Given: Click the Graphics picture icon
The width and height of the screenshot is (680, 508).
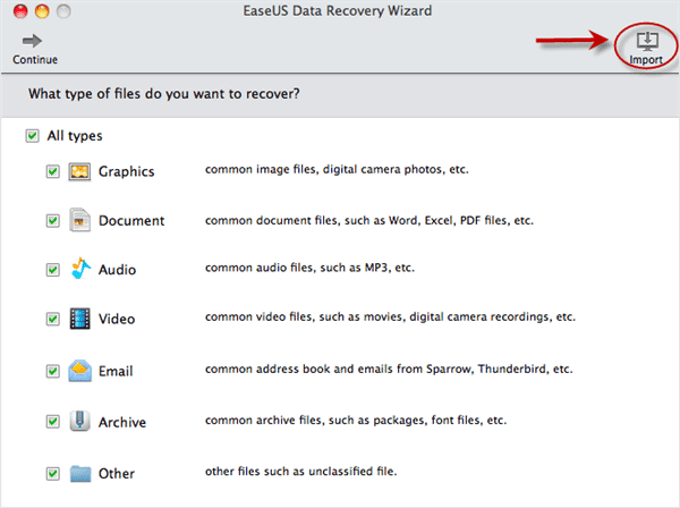Looking at the screenshot, I should click(80, 171).
